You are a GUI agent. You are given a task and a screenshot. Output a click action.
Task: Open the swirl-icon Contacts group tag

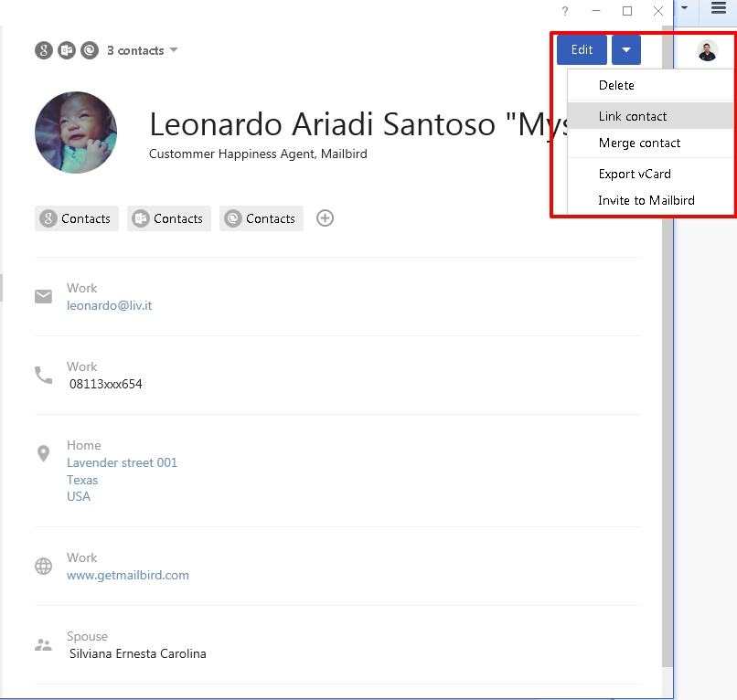tap(262, 218)
